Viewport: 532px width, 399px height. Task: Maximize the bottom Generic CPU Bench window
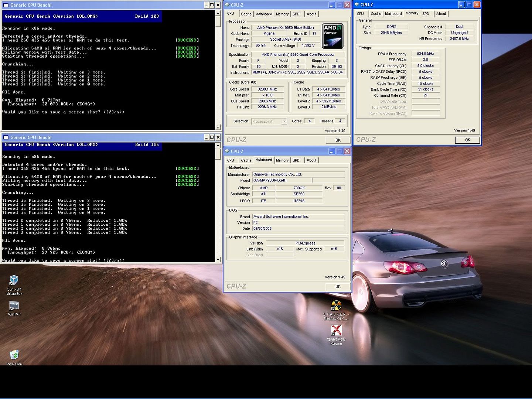coord(212,137)
